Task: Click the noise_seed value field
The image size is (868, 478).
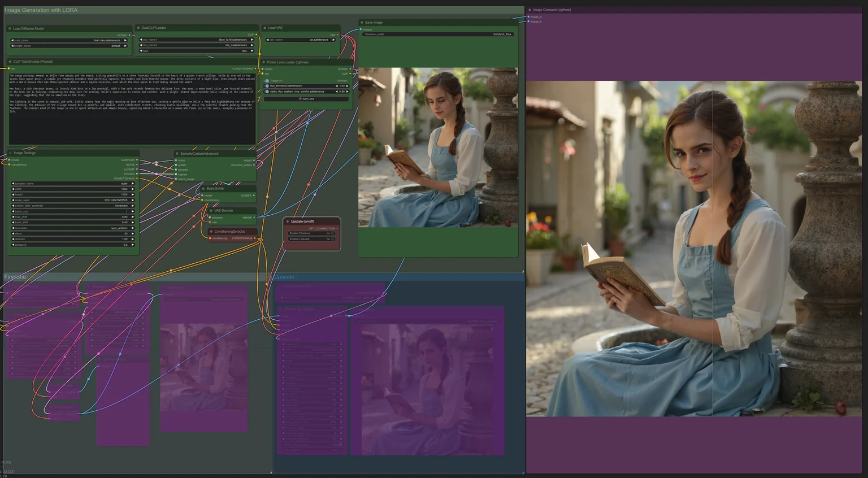Action: click(73, 200)
